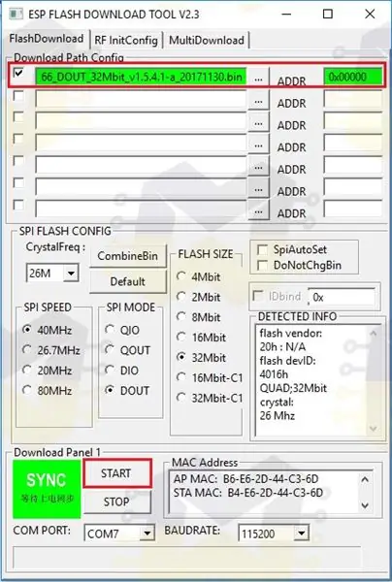Enable the fourth download path checkbox

point(18,139)
